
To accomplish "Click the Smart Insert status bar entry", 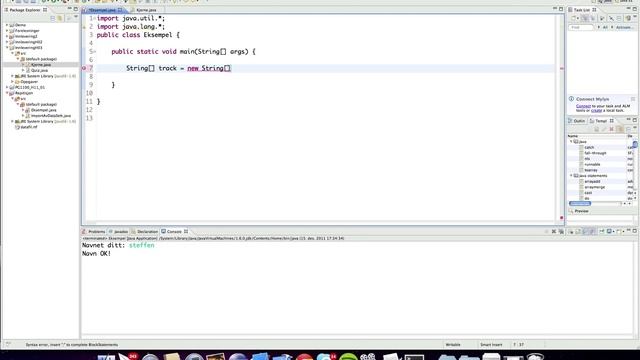I will pyautogui.click(x=491, y=345).
